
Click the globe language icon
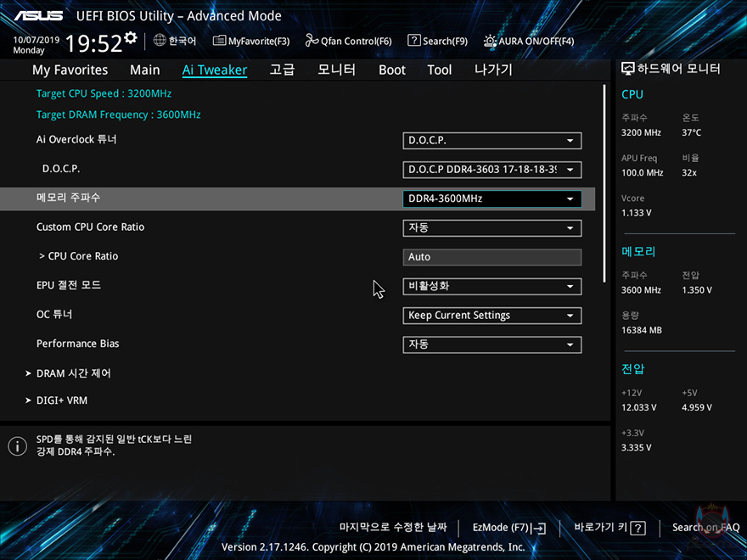(160, 40)
